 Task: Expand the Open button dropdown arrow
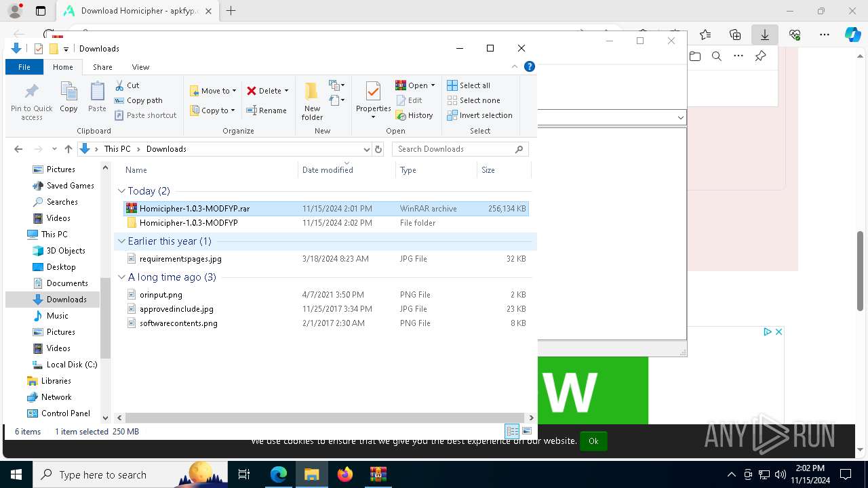pyautogui.click(x=433, y=85)
